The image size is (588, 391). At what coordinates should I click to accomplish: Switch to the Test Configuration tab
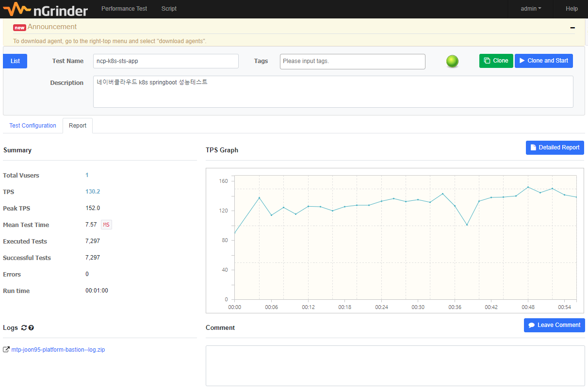click(33, 126)
